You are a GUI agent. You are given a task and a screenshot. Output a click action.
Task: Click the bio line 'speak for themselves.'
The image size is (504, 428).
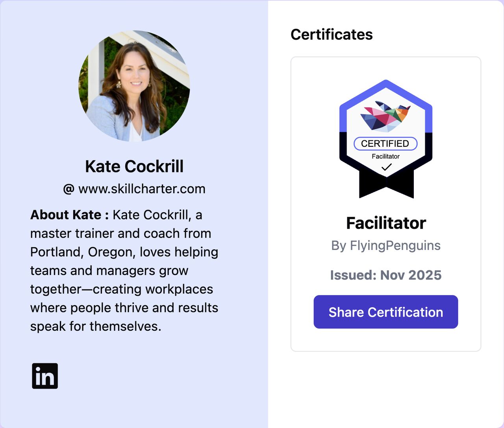coord(96,326)
